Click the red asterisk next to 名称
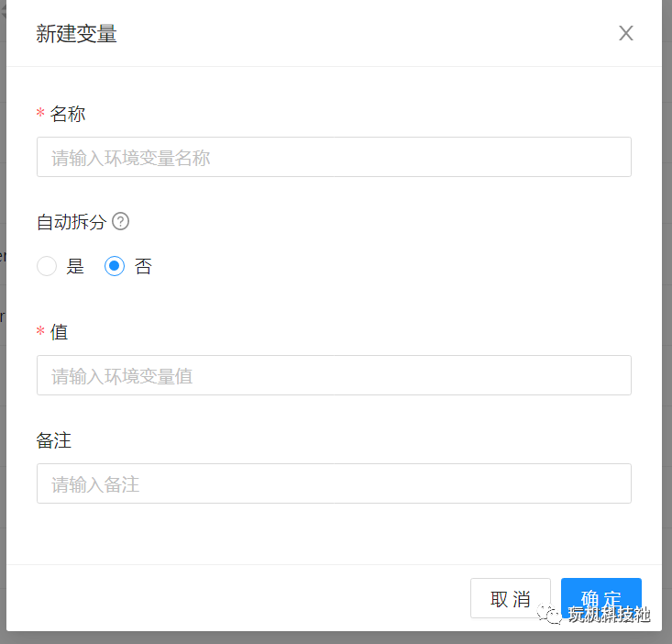672x644 pixels. (40, 113)
